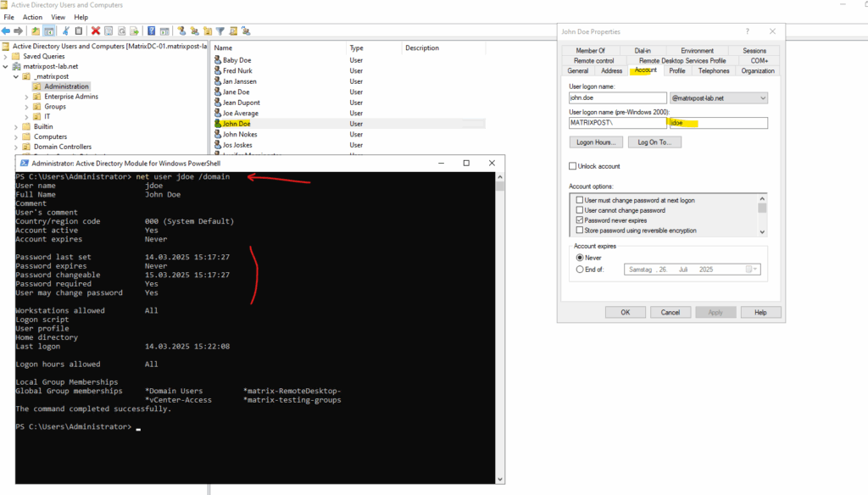Open the Profile tab
The height and width of the screenshot is (495, 868).
tap(677, 71)
